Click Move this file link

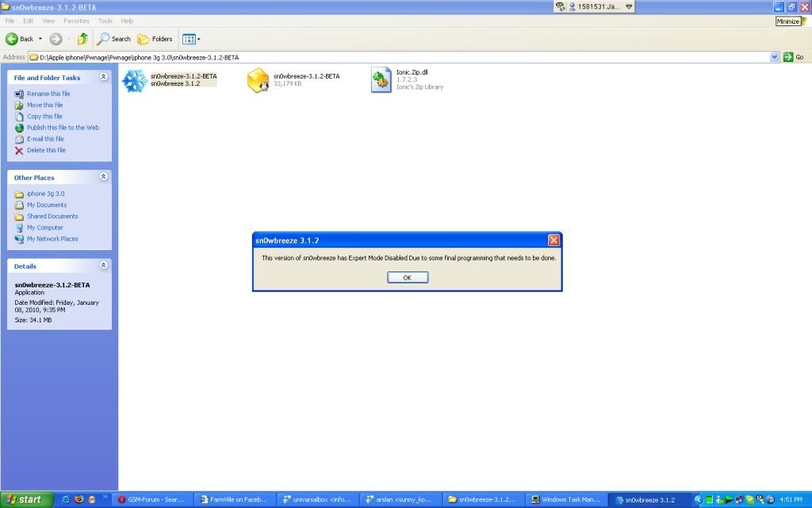44,106
